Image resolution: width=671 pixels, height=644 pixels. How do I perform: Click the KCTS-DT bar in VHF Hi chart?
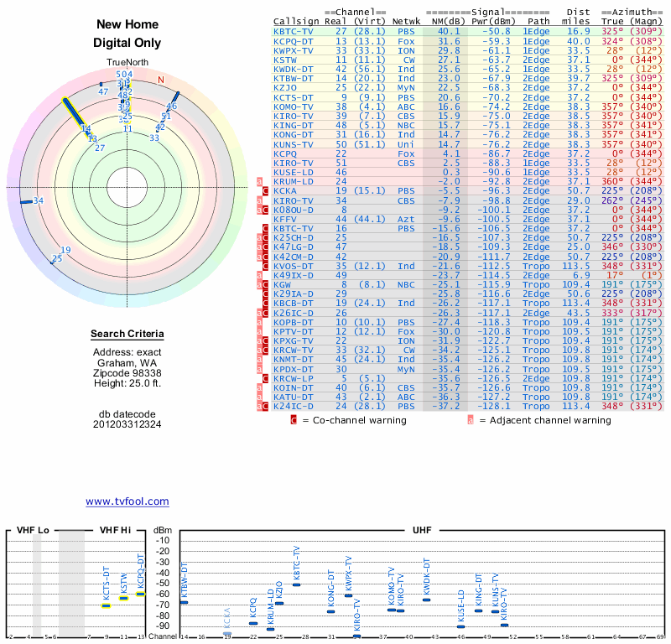click(x=107, y=605)
